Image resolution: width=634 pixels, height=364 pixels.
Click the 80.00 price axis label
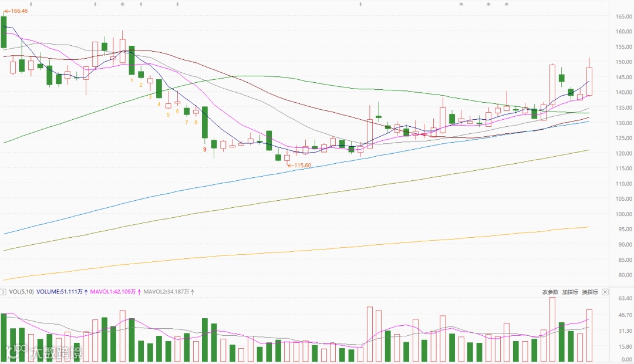(x=625, y=275)
